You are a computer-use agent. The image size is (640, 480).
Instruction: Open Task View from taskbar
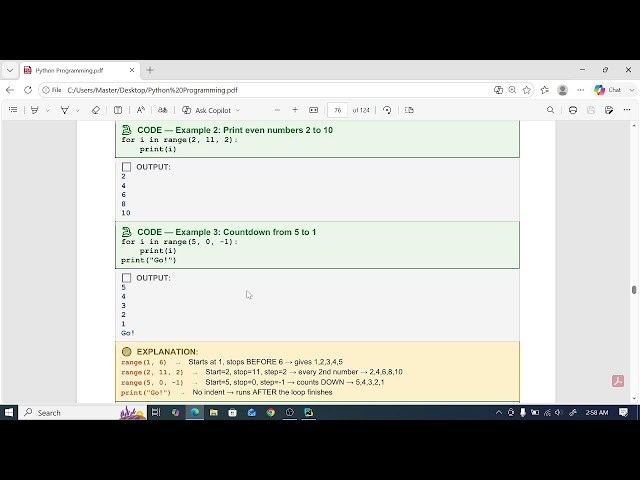click(x=156, y=413)
